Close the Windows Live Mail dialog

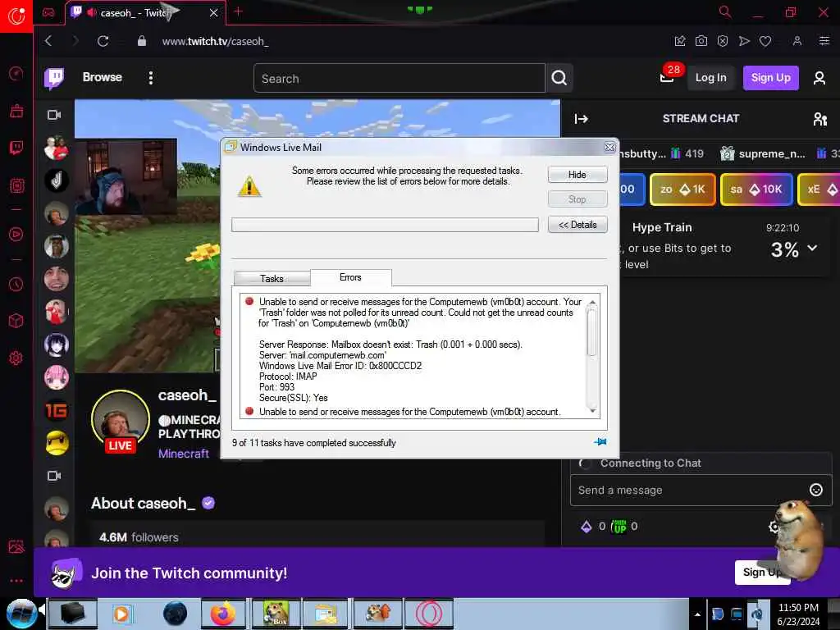coord(609,147)
